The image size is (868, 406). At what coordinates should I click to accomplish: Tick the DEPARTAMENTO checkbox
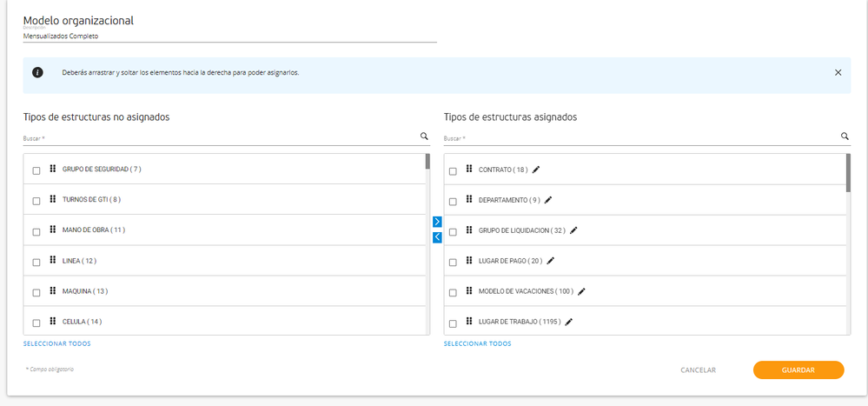click(x=453, y=203)
